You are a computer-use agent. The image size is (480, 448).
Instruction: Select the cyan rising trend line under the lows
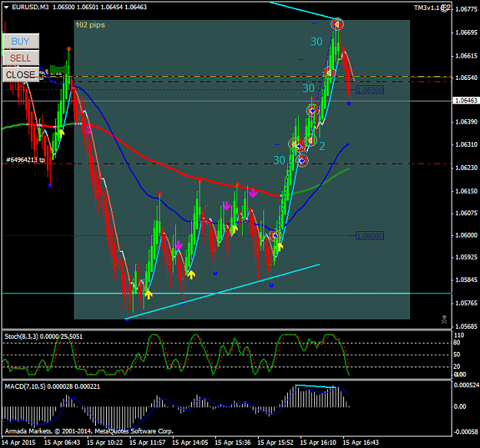point(223,292)
